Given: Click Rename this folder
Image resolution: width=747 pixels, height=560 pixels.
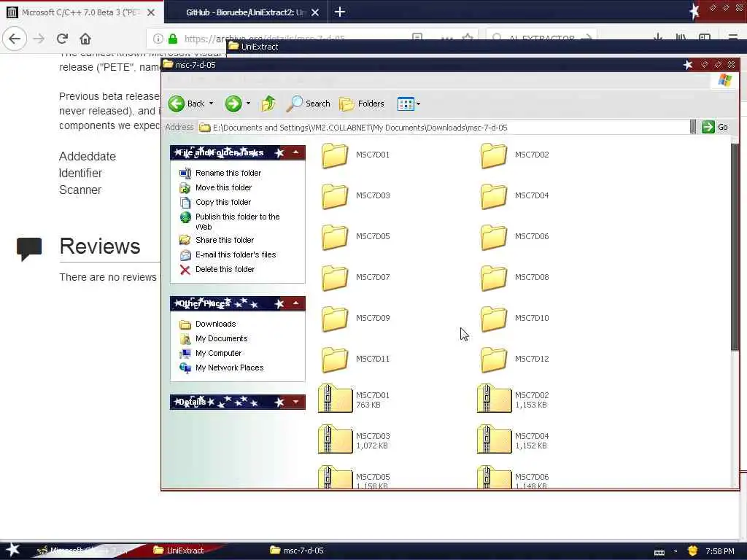Looking at the screenshot, I should click(228, 173).
